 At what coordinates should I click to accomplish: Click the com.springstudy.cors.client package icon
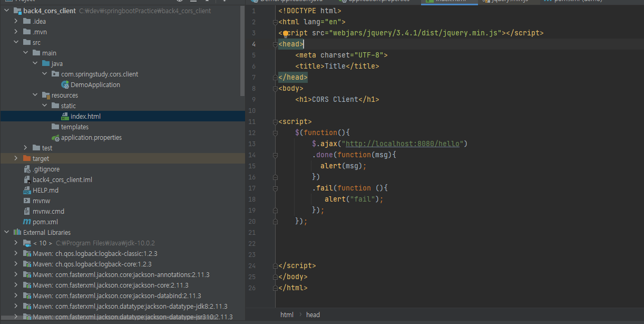pos(55,74)
